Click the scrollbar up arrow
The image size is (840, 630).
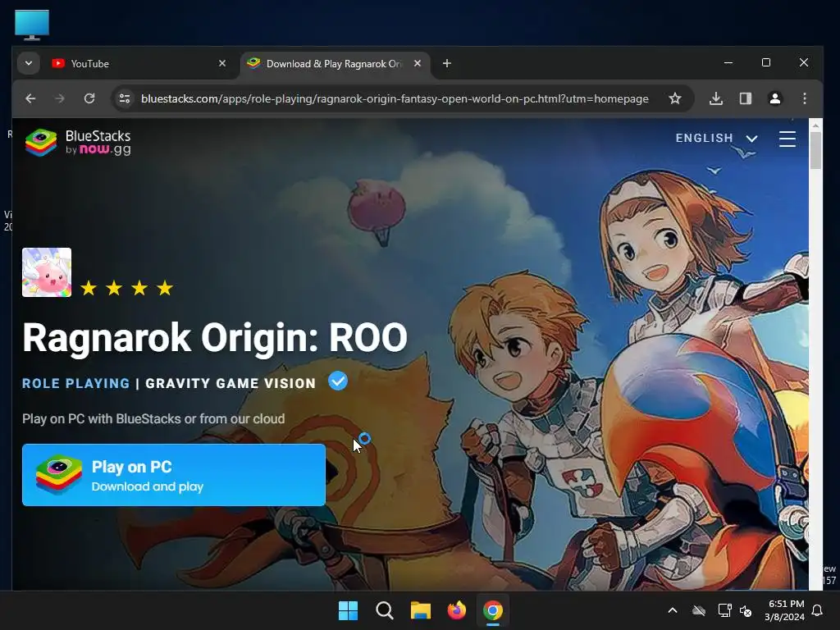(x=815, y=126)
